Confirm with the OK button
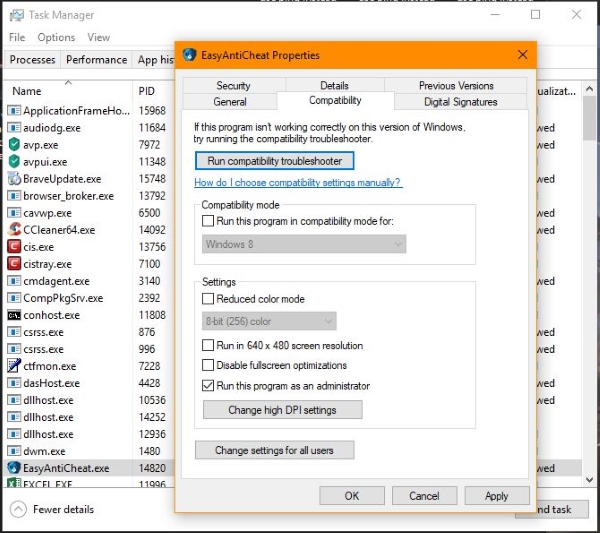Image resolution: width=600 pixels, height=533 pixels. [x=352, y=496]
